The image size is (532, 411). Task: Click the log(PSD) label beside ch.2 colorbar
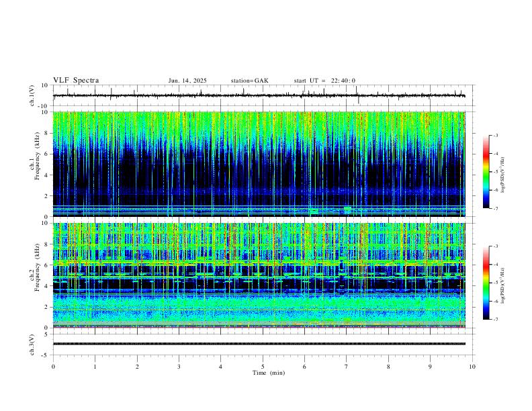(x=502, y=285)
